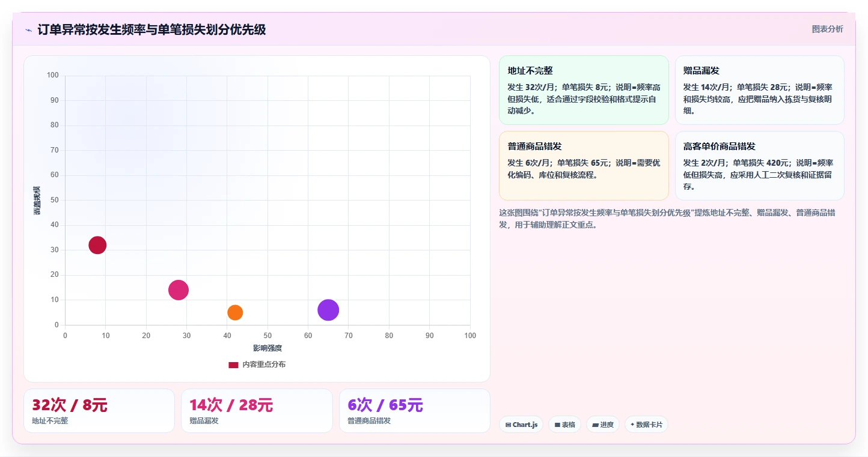Click the 赠品漏发 label under 14次
Viewport: 868px width, 457px height.
pos(204,421)
